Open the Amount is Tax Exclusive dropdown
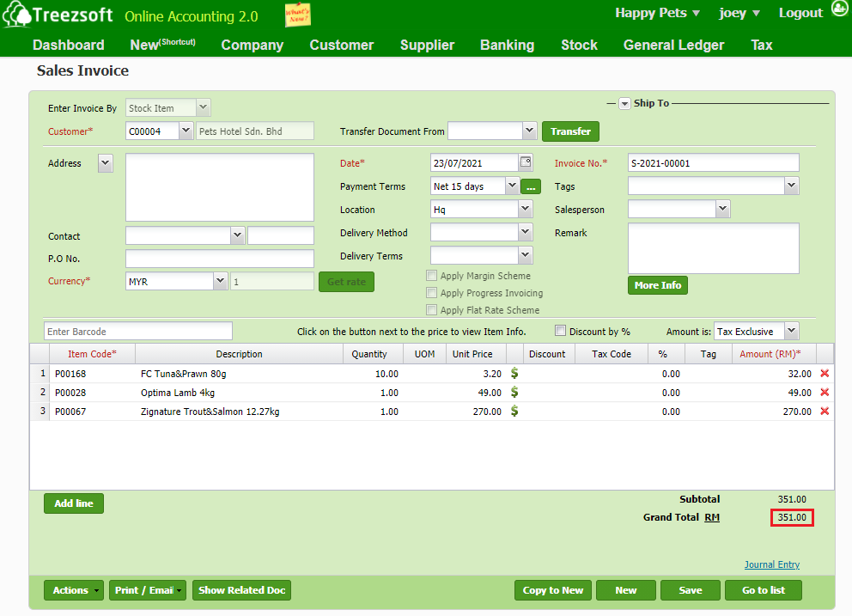The height and width of the screenshot is (616, 852). (790, 331)
